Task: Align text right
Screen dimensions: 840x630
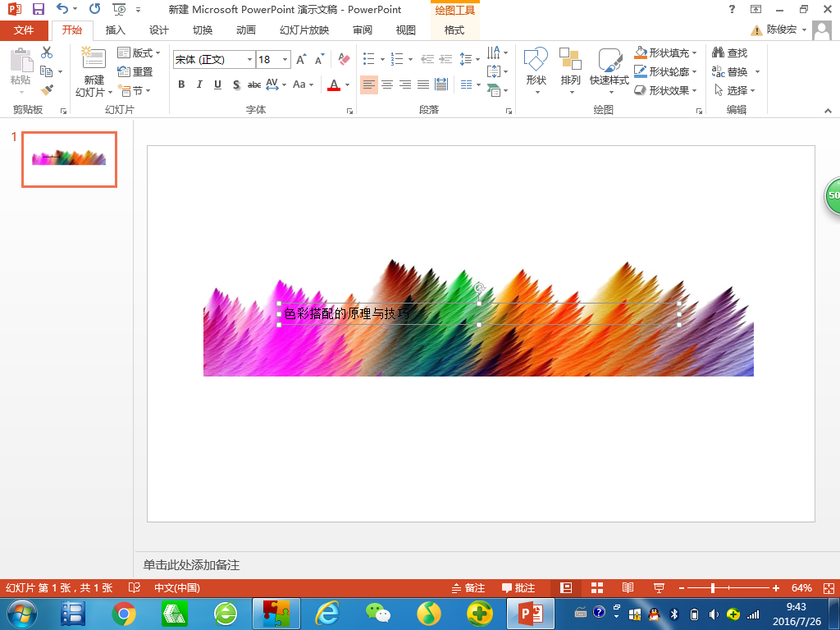Action: coord(405,84)
